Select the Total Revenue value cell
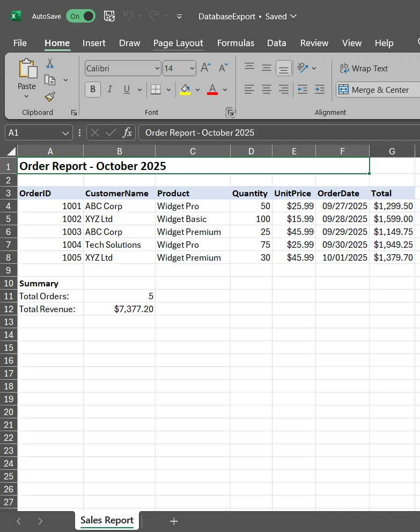Screen dimensions: 420x532 coord(119,309)
